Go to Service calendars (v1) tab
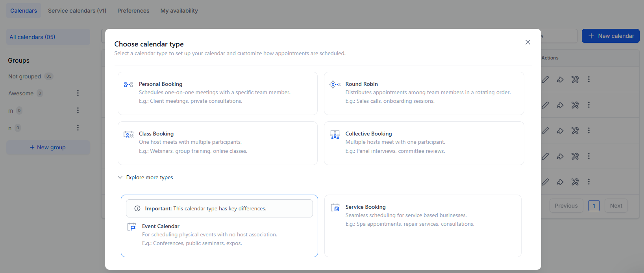 77,11
